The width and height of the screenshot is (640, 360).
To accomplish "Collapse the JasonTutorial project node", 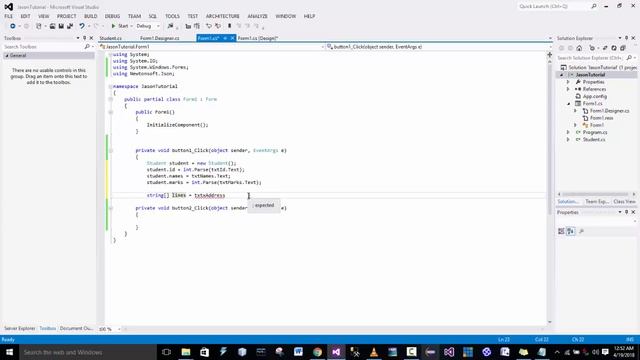I will (562, 75).
